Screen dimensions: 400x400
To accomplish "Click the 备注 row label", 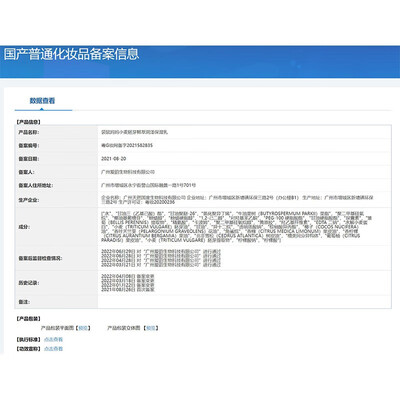I will (x=24, y=302).
